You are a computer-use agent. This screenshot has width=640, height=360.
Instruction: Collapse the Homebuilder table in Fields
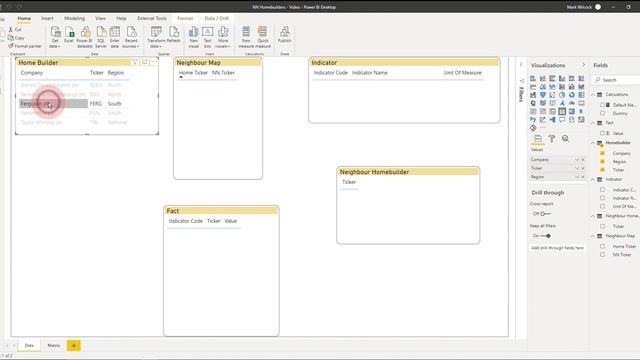click(593, 142)
